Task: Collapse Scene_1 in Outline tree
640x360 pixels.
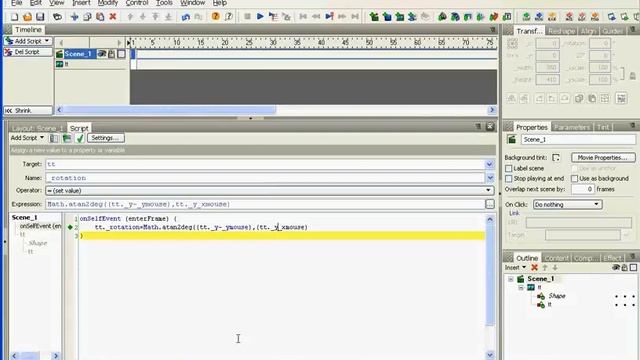Action: tap(511, 279)
